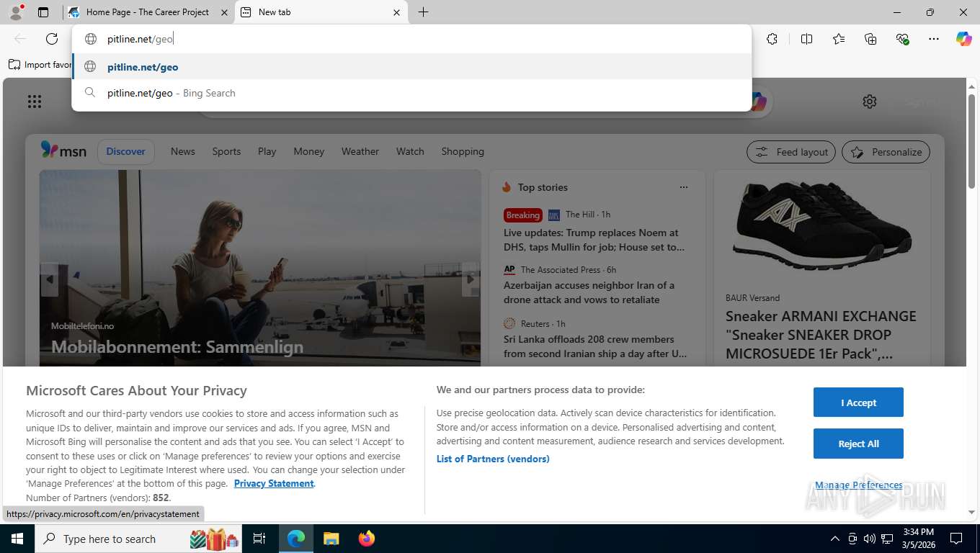Switch to Home Page - The Career Project tab
The width and height of the screenshot is (980, 553).
click(x=148, y=12)
